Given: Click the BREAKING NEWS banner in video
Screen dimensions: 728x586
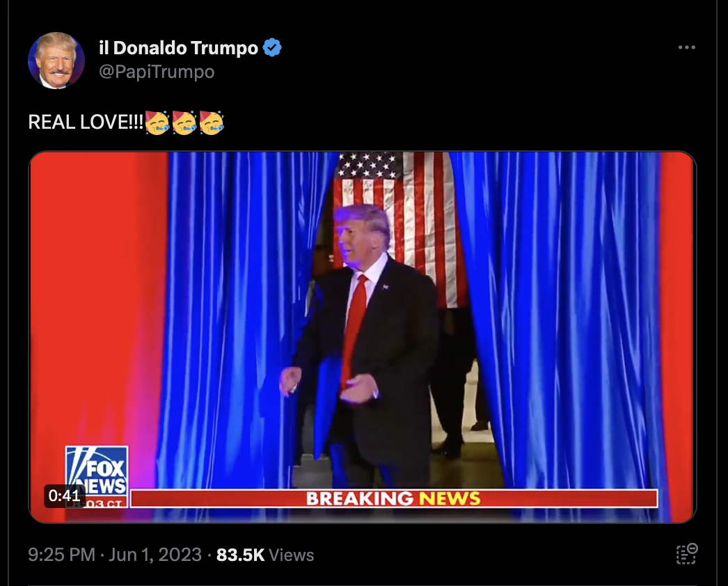Looking at the screenshot, I should 394,498.
